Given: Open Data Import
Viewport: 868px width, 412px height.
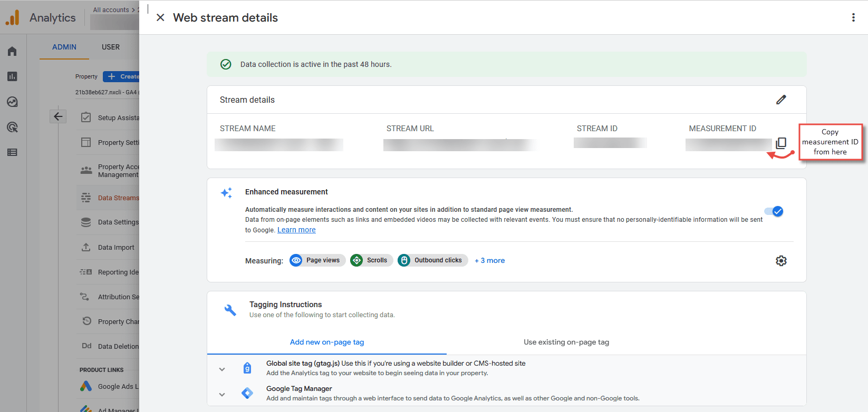Looking at the screenshot, I should click(x=116, y=247).
